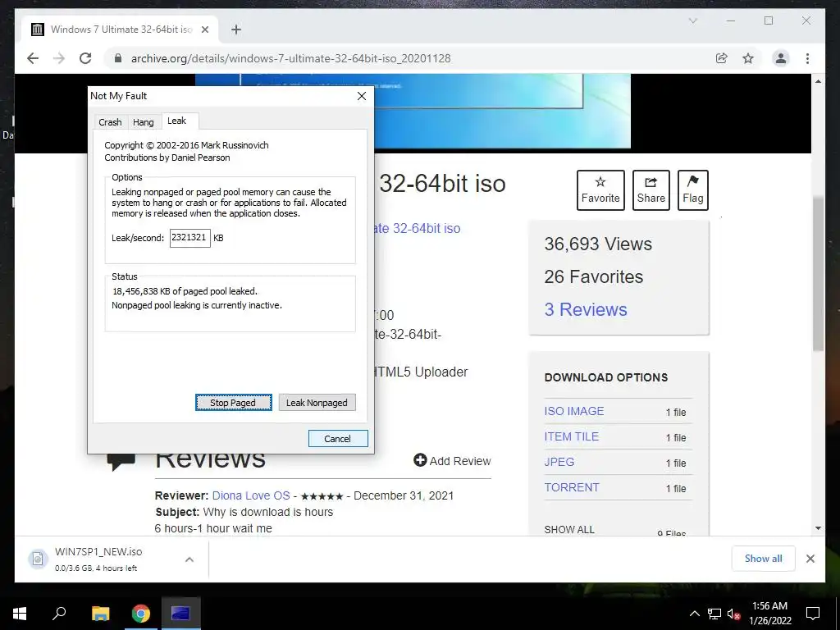Open the Chrome profile avatar

781,58
